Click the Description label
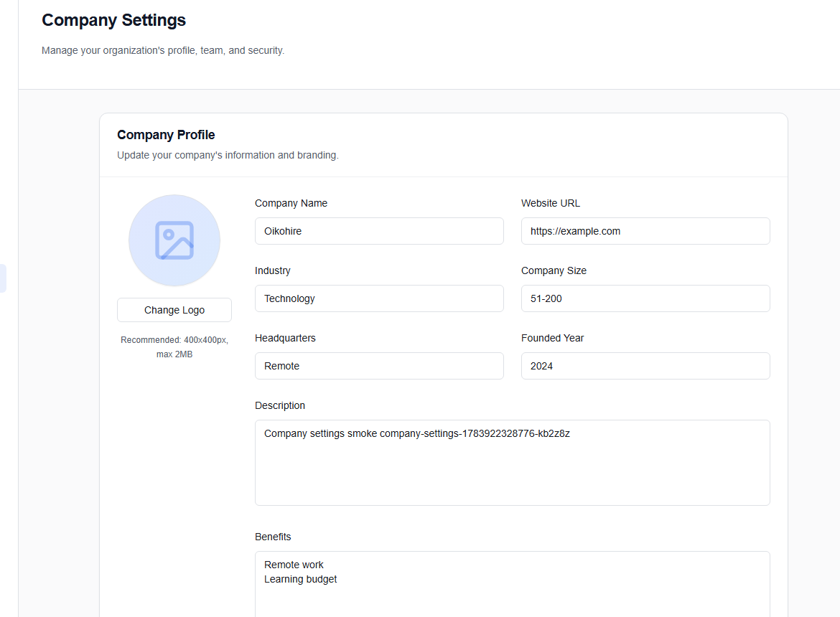The width and height of the screenshot is (840, 617). click(280, 405)
